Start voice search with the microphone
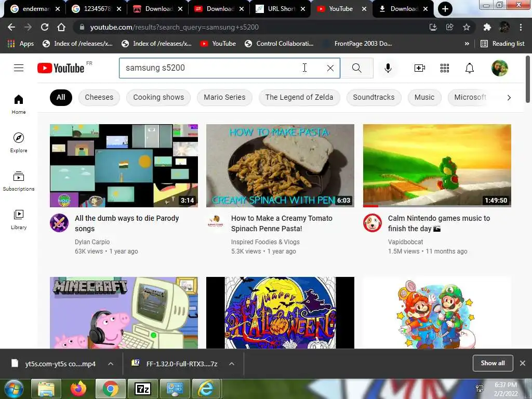Image resolution: width=532 pixels, height=399 pixels. pyautogui.click(x=388, y=68)
